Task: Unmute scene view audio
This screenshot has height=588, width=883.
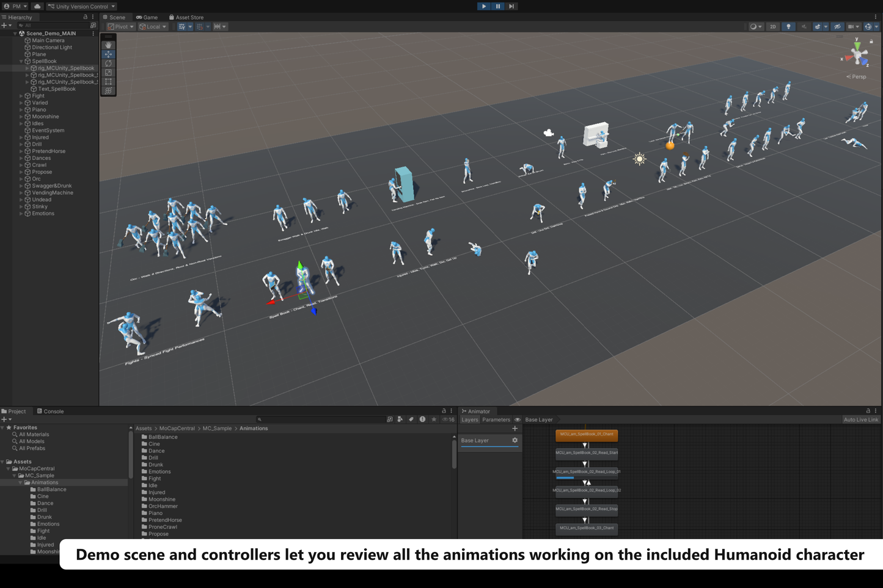Action: pos(804,26)
